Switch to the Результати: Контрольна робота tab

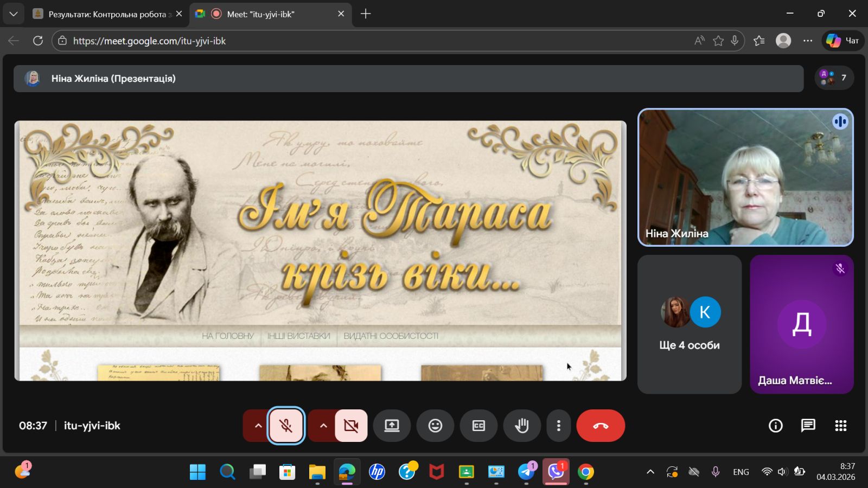tap(106, 14)
